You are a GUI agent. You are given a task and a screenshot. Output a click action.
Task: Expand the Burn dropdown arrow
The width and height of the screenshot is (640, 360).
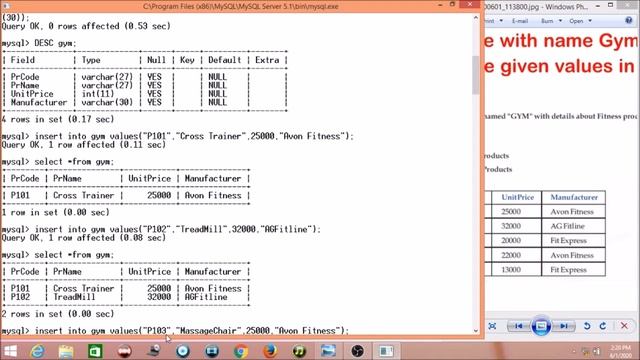[560, 21]
